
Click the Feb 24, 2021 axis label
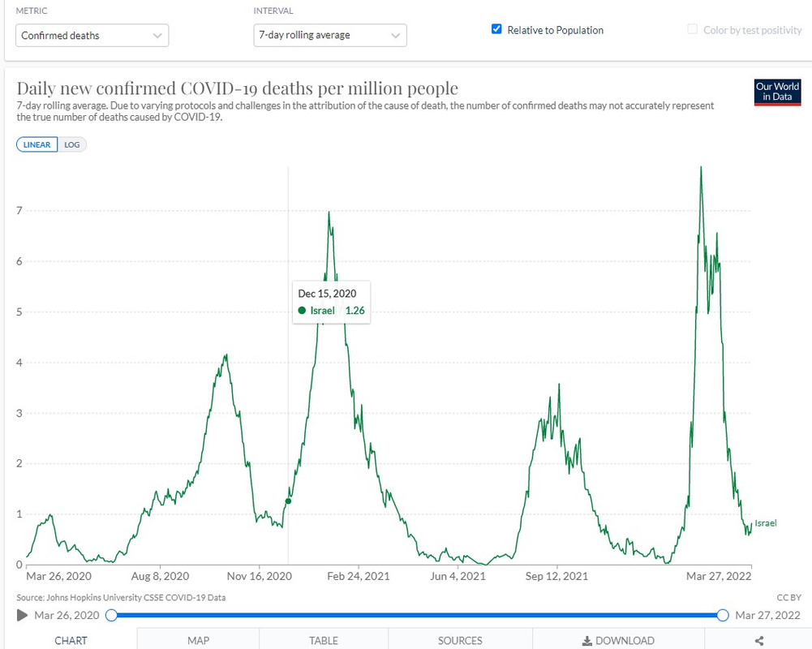click(359, 576)
